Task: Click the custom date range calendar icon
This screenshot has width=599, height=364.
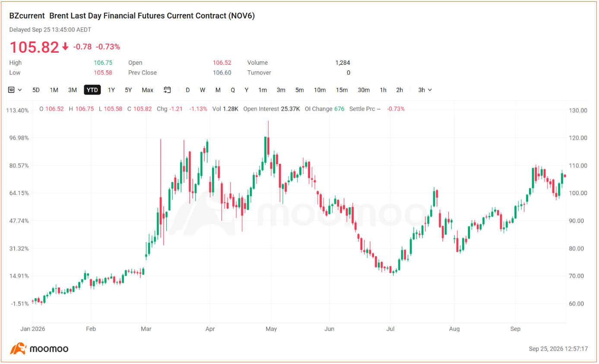Action: coord(168,90)
